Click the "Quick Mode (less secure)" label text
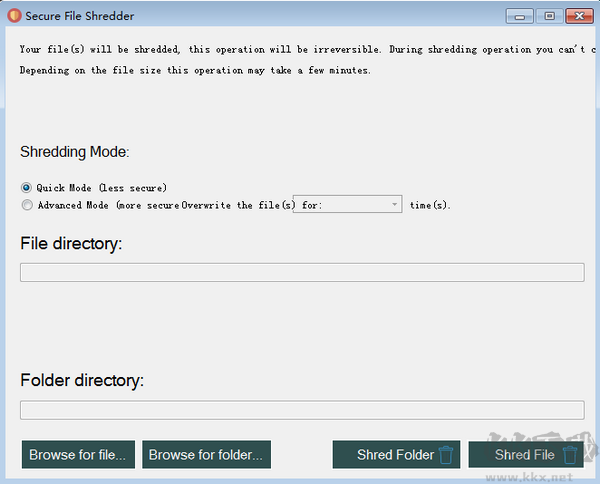 coord(101,187)
